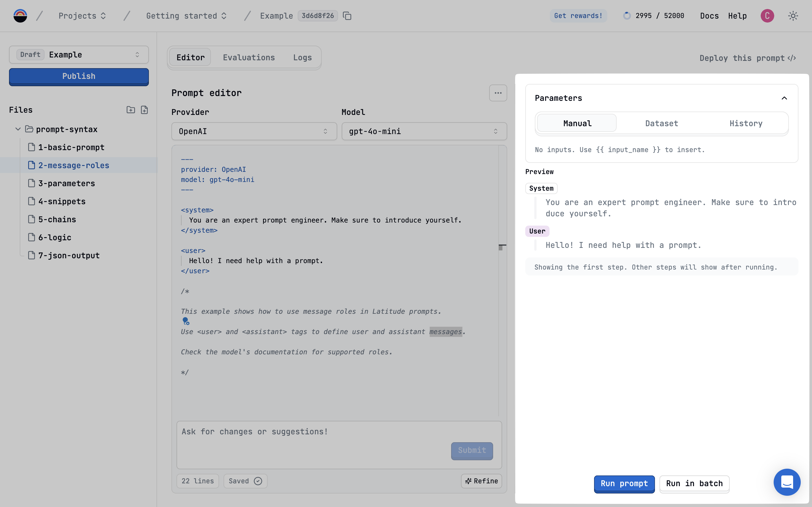
Task: Open the user avatar C icon
Action: click(x=767, y=16)
